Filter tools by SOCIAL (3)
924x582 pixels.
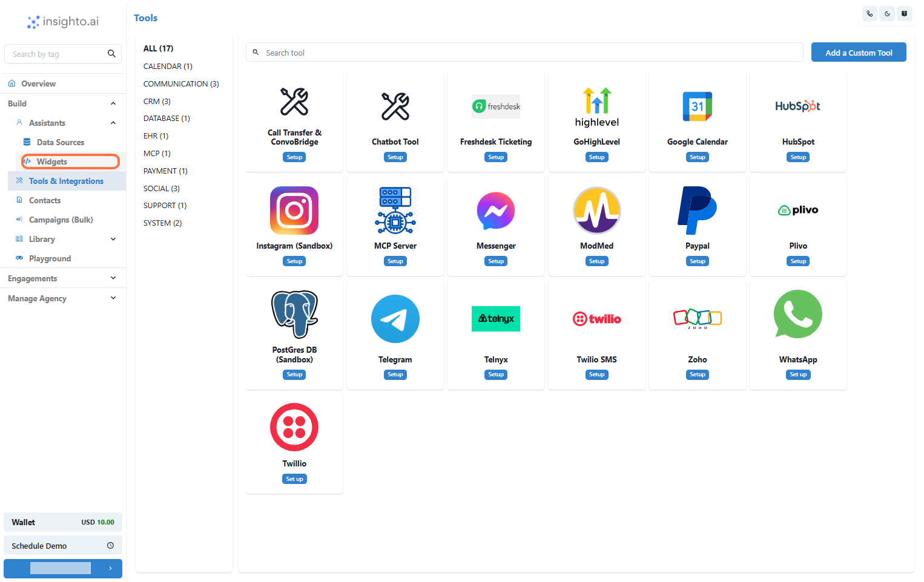[x=162, y=188]
